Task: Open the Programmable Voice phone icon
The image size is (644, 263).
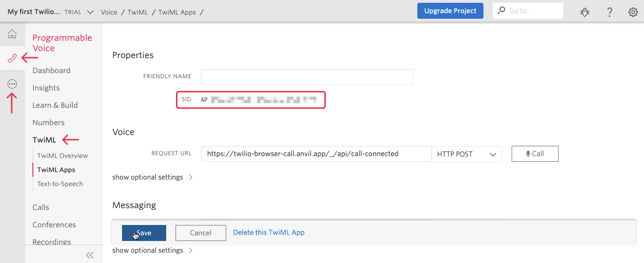Action: pyautogui.click(x=12, y=58)
